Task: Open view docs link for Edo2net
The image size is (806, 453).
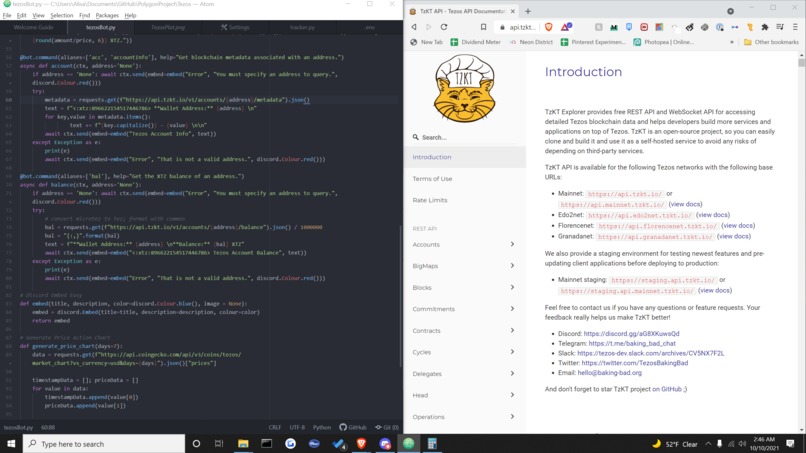Action: coord(713,215)
